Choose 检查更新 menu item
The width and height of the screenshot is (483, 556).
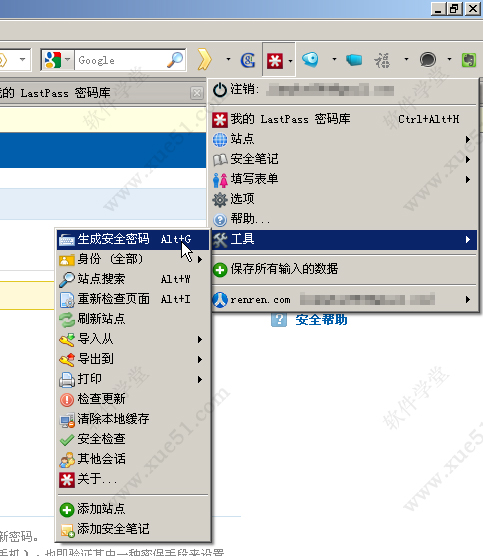(133, 399)
